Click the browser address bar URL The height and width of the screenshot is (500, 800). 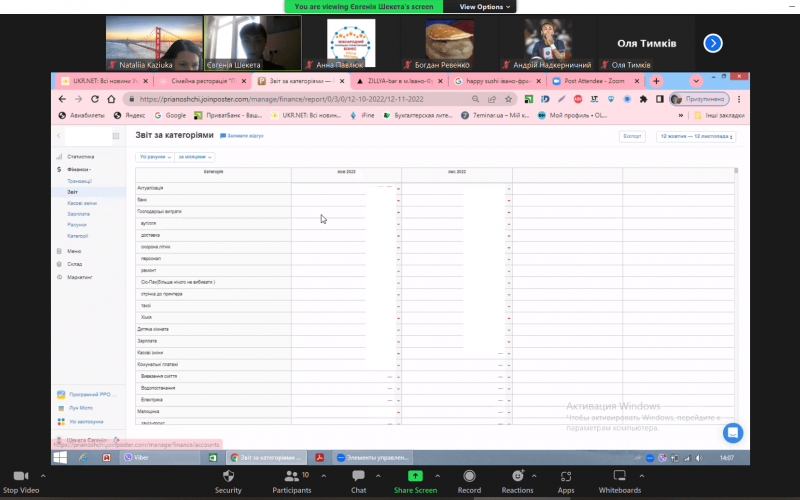[x=282, y=99]
